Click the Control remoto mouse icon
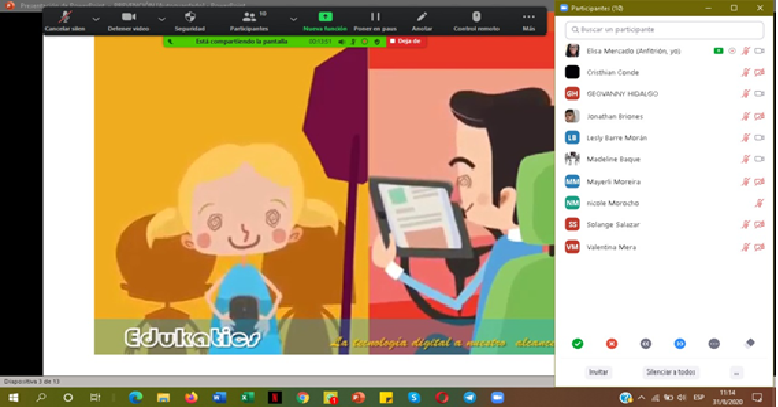The width and height of the screenshot is (778, 407). point(476,17)
